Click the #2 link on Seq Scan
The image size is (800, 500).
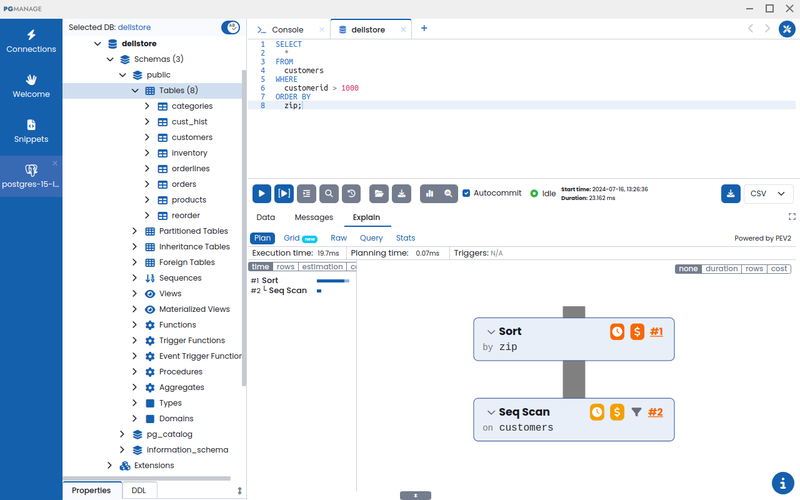click(655, 411)
